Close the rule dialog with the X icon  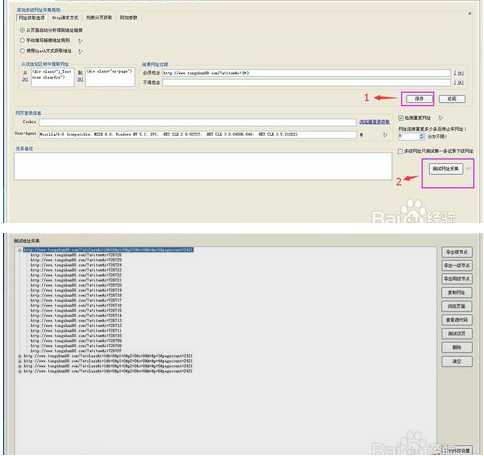point(470,14)
